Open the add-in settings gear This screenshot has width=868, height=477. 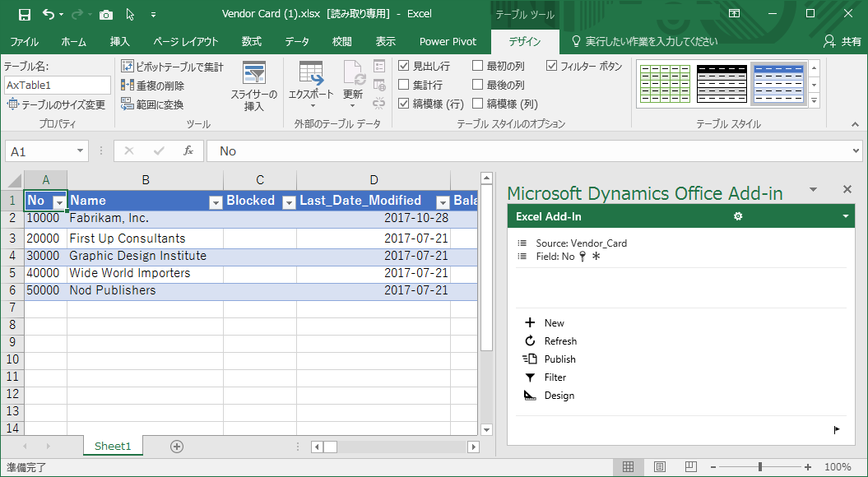click(x=738, y=216)
